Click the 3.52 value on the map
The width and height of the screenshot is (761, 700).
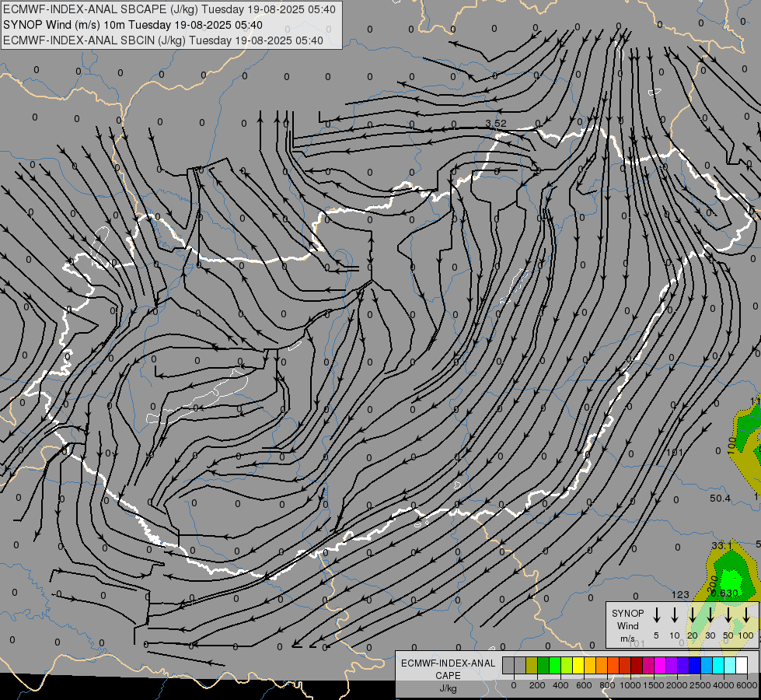click(x=495, y=124)
